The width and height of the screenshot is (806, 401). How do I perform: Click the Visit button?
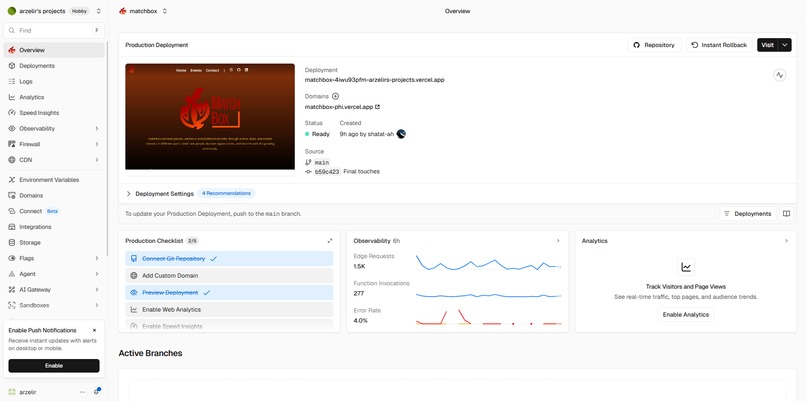[x=767, y=45]
